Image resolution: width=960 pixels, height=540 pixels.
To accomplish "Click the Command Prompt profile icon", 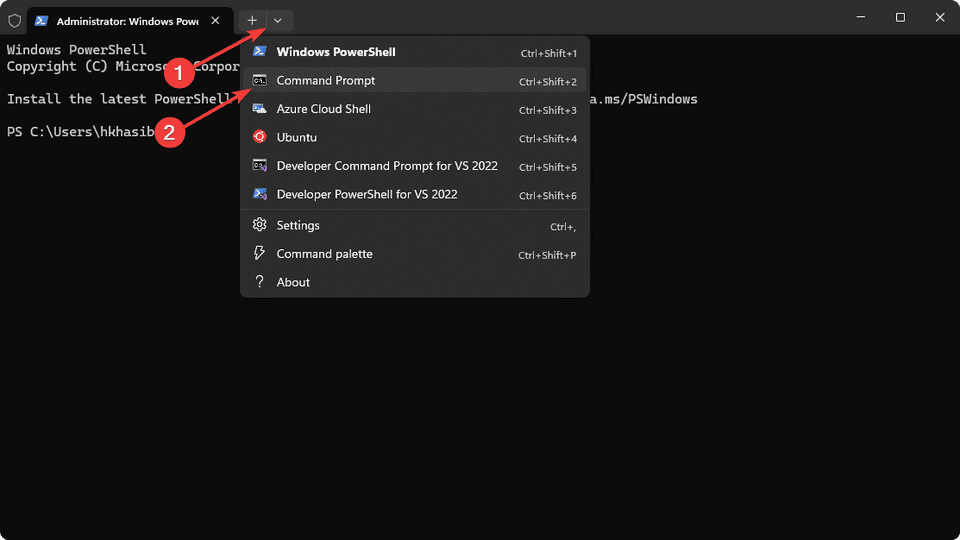I will (260, 80).
